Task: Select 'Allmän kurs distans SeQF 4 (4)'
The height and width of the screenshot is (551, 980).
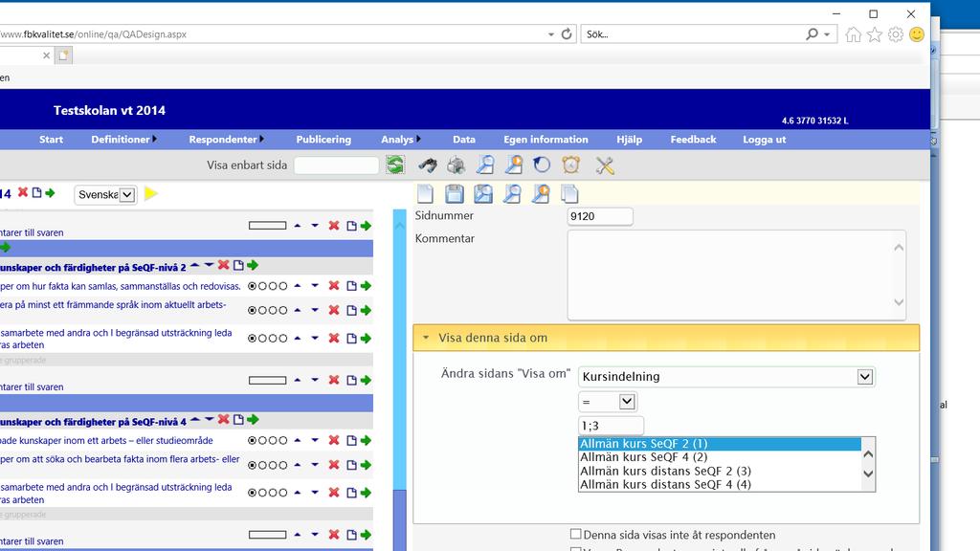Action: [x=720, y=484]
